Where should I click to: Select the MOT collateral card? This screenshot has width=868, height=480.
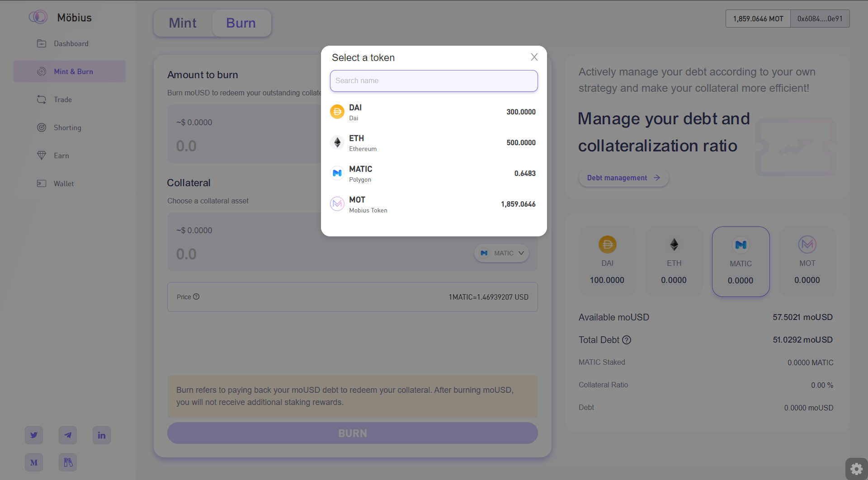point(807,262)
